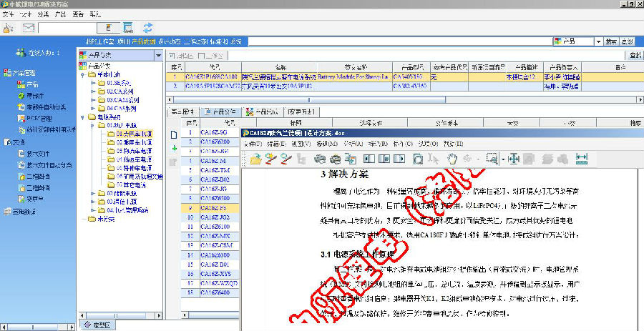Click the 查找 button above the product table
This screenshot has height=331, width=644.
[634, 55]
